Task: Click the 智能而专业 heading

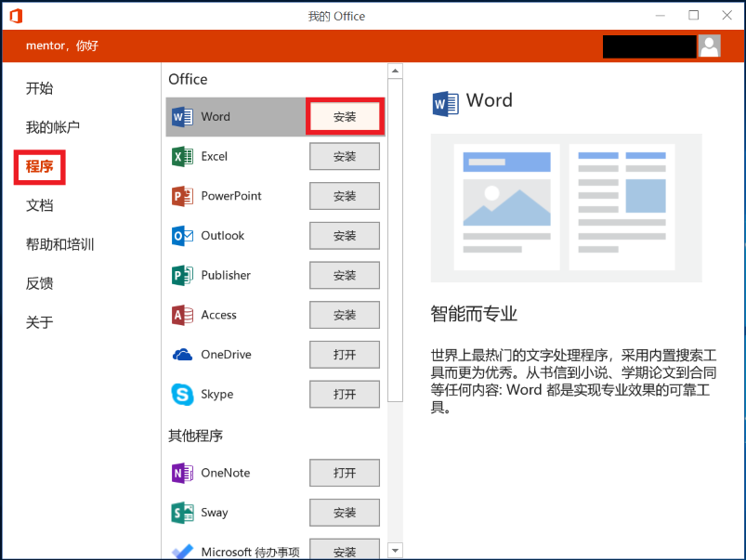Action: [474, 314]
